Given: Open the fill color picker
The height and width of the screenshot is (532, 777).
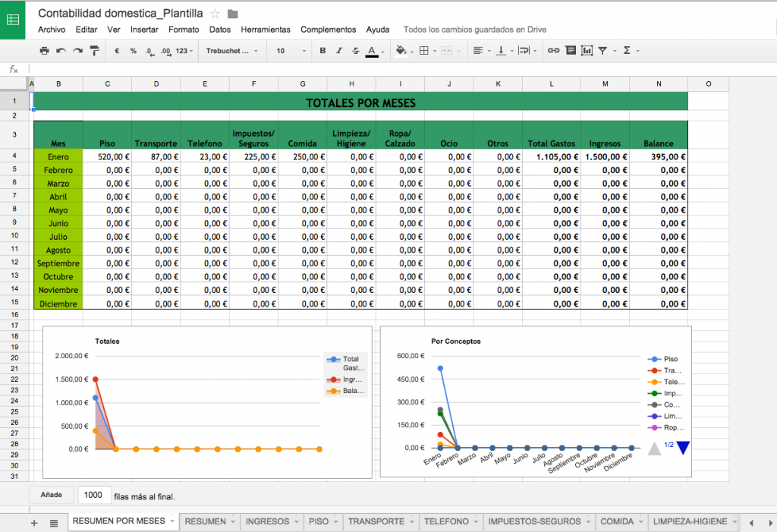Looking at the screenshot, I should pyautogui.click(x=401, y=51).
